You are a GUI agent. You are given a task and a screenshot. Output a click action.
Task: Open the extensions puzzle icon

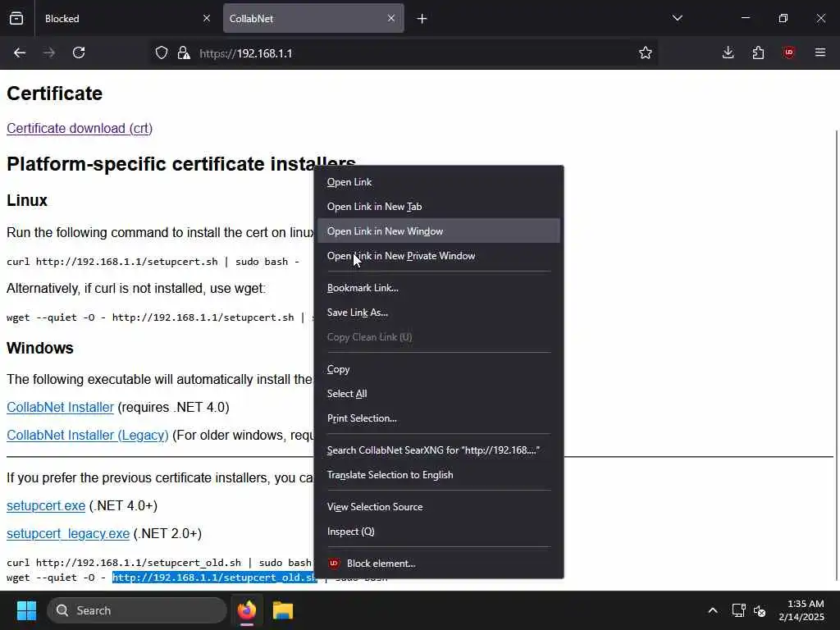tap(758, 52)
